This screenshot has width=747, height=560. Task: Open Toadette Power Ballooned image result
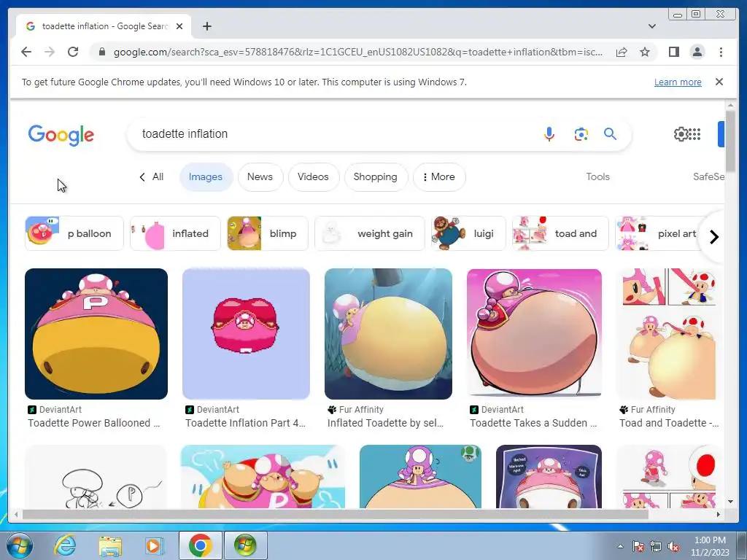click(96, 334)
